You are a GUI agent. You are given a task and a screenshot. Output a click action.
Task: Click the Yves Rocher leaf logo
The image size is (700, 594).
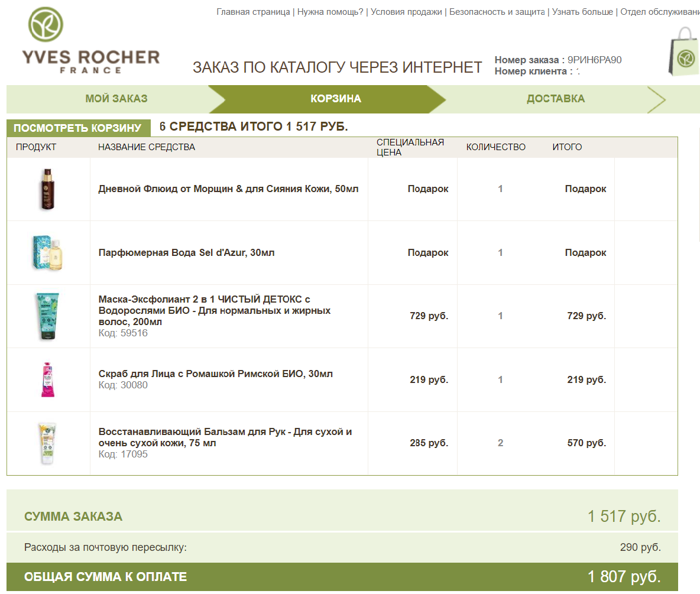pyautogui.click(x=46, y=25)
